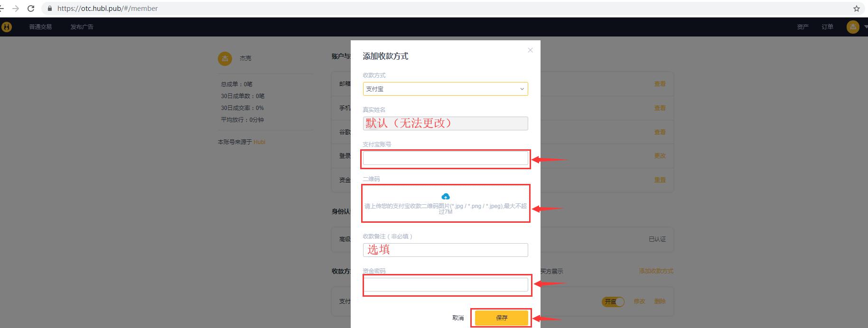Click the 总成单：0笔 statistic
Image resolution: width=868 pixels, height=328 pixels.
click(237, 84)
